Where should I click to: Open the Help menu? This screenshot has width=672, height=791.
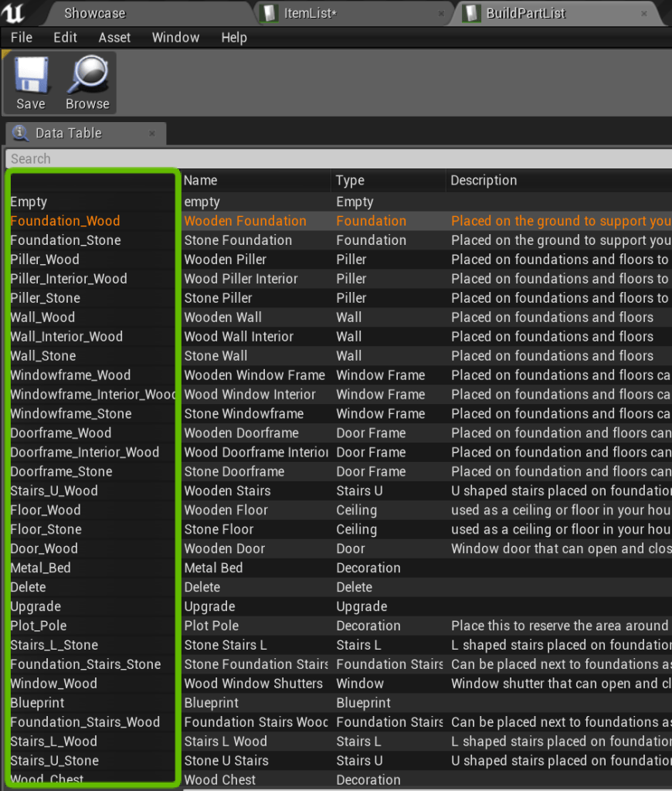233,37
